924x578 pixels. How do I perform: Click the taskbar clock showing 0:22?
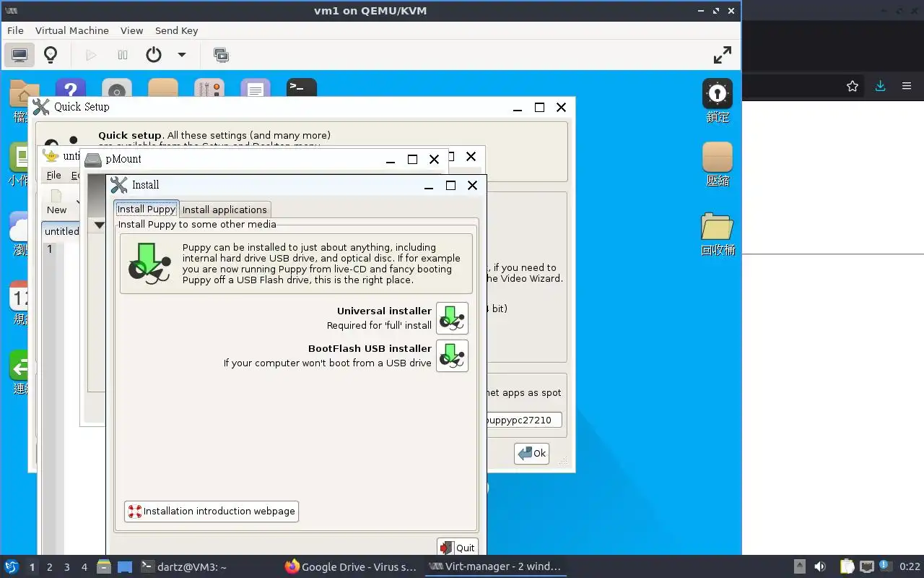pos(910,567)
